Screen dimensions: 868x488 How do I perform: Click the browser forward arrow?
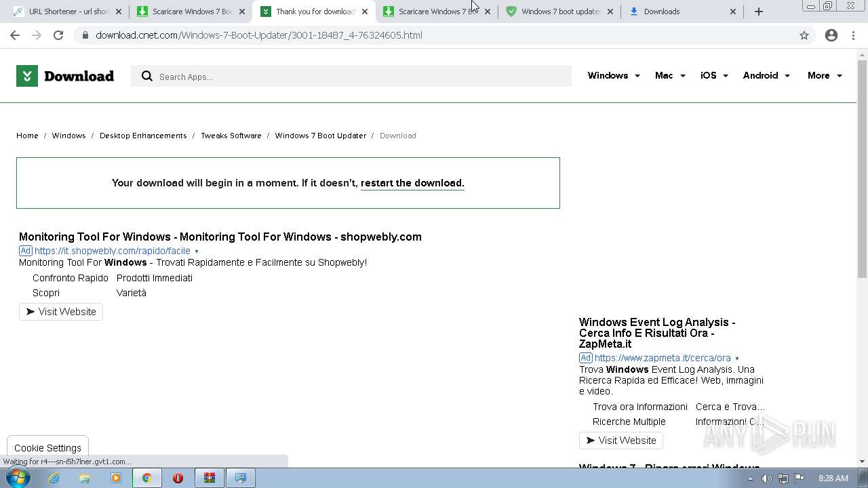point(37,35)
